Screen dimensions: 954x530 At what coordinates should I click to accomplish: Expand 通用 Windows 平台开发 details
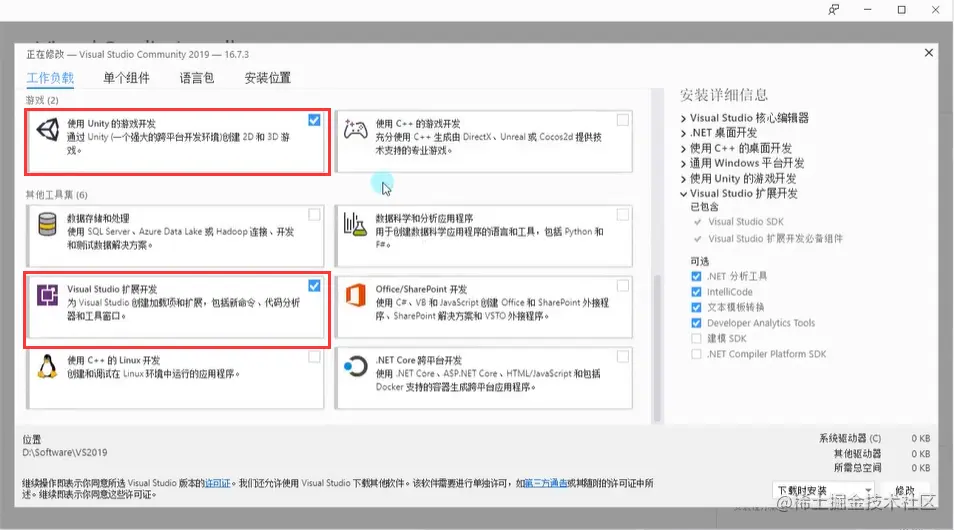point(683,164)
